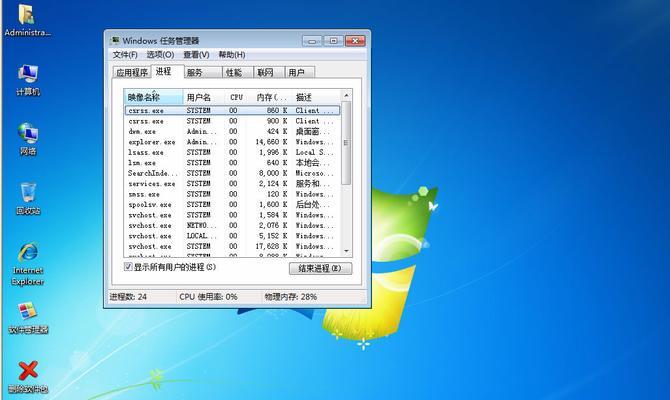Viewport: 670px width, 400px height.
Task: Switch to the 应用程序 tab
Action: [132, 73]
